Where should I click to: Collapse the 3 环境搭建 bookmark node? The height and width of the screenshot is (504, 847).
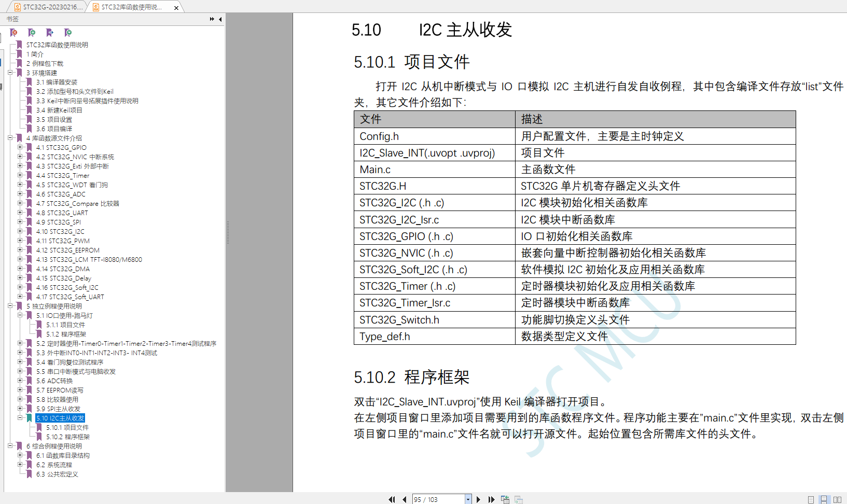10,73
